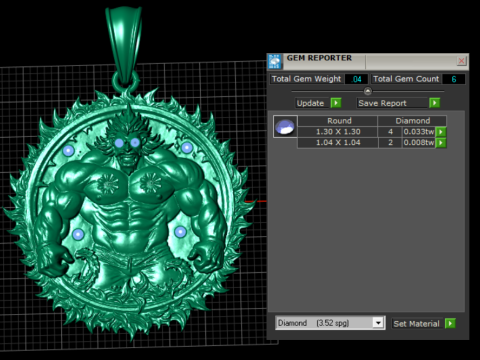Image resolution: width=480 pixels, height=360 pixels.
Task: Select the left eye gem on pendant
Action: 119,143
